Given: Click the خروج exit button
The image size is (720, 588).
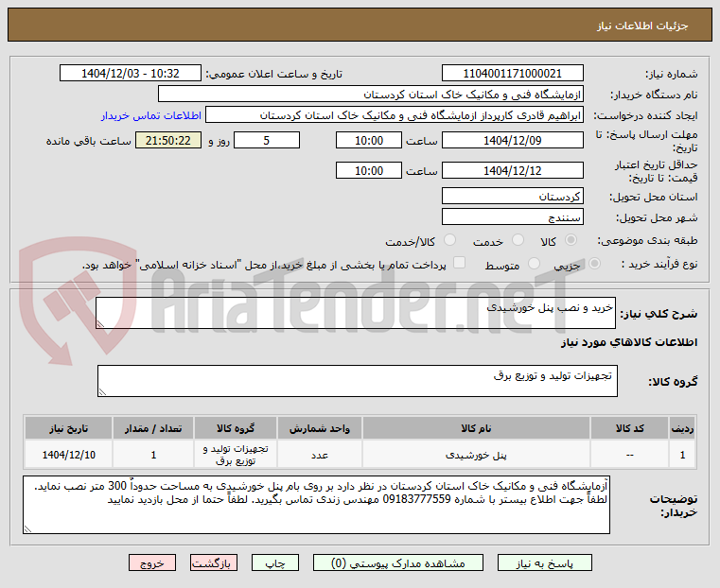Looking at the screenshot, I should click(152, 562).
